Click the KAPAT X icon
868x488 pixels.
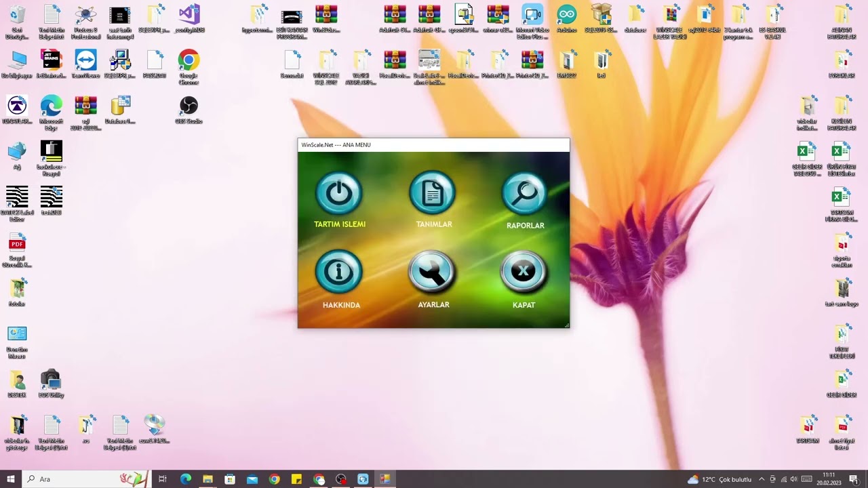(x=524, y=272)
